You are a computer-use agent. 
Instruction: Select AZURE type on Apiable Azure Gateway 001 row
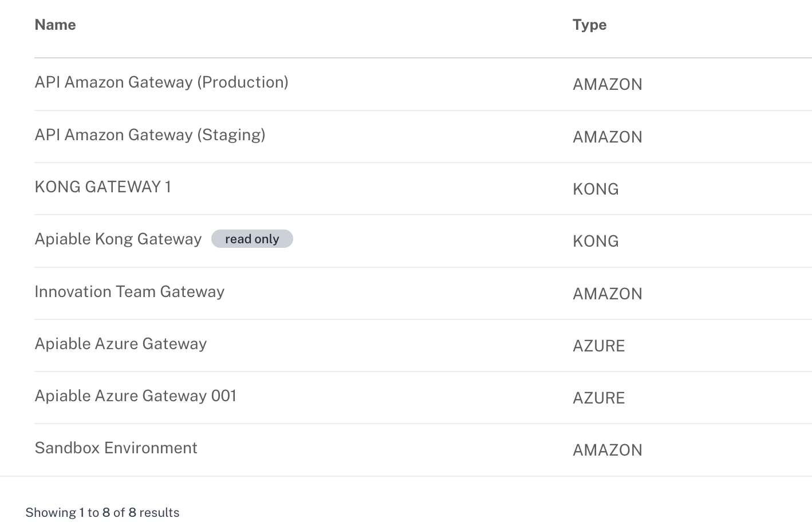click(x=599, y=397)
